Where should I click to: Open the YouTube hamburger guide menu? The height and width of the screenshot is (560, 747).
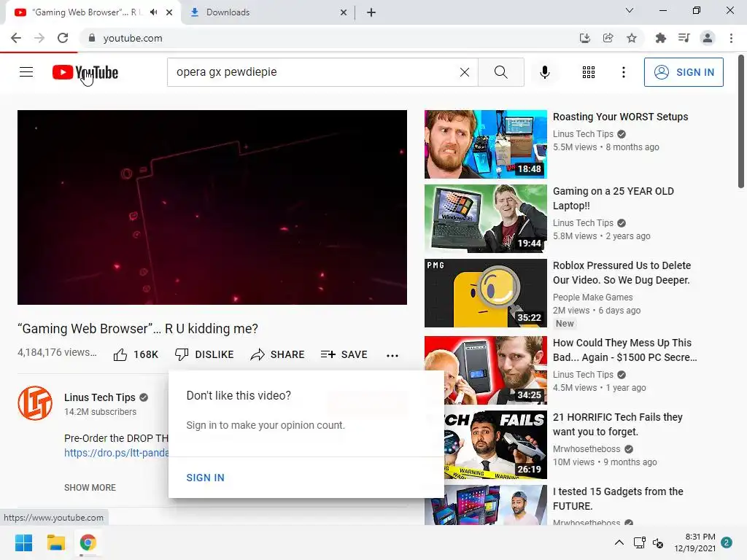26,72
